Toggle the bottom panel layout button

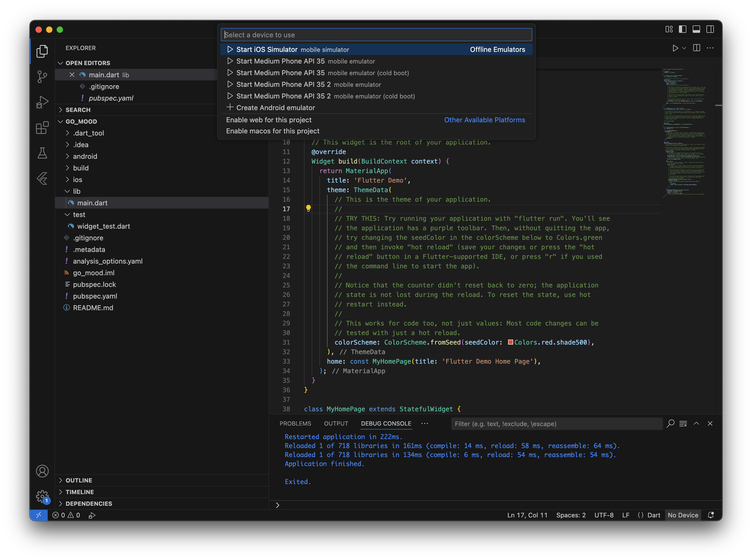tap(696, 29)
